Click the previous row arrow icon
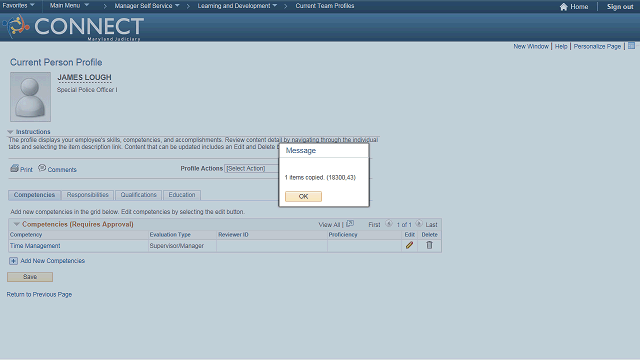 389,224
